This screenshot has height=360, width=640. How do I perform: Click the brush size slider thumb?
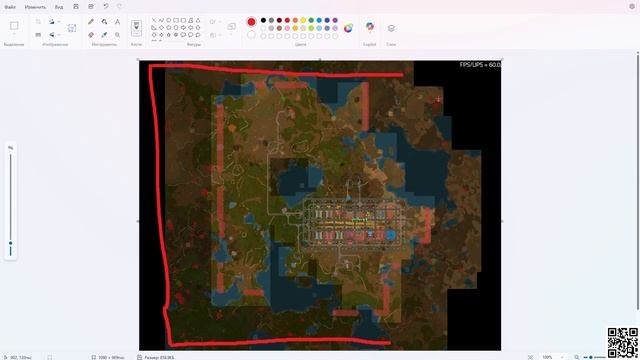11,243
